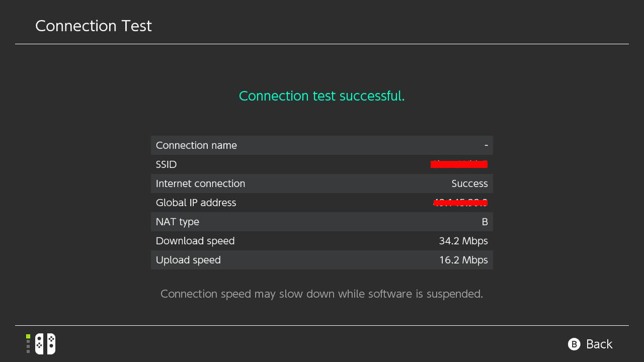Click the Connection Test title
The image size is (644, 362).
(x=94, y=26)
